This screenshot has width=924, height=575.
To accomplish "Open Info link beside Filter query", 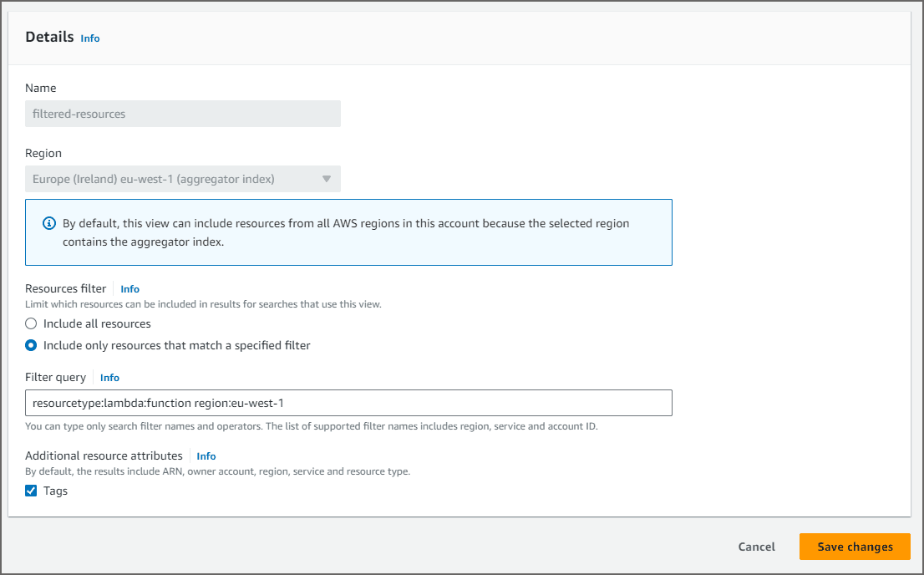I will [x=109, y=378].
